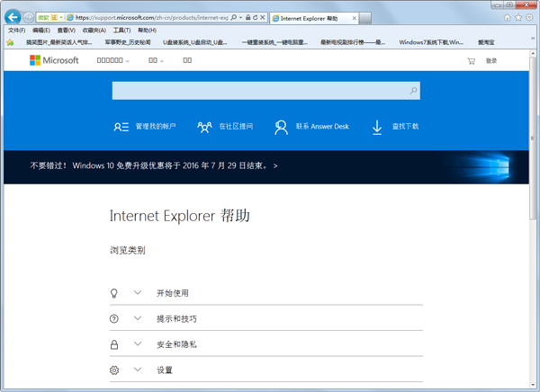This screenshot has width=540, height=392.
Task: Click the search magnifier in the search box
Action: tap(413, 91)
